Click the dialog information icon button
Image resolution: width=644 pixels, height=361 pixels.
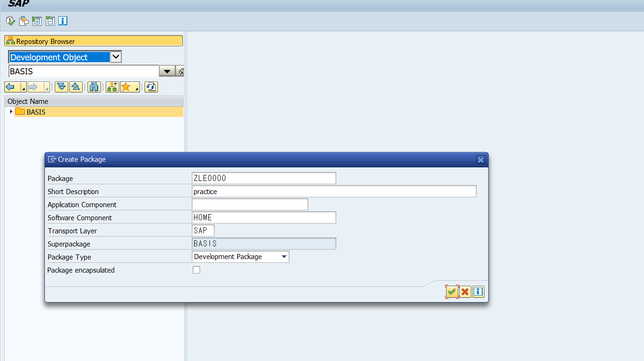coord(478,292)
